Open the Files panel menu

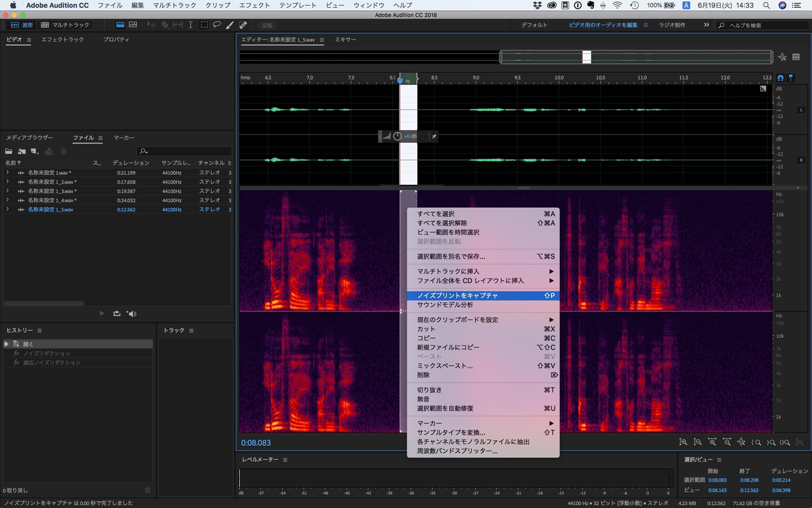(x=100, y=138)
